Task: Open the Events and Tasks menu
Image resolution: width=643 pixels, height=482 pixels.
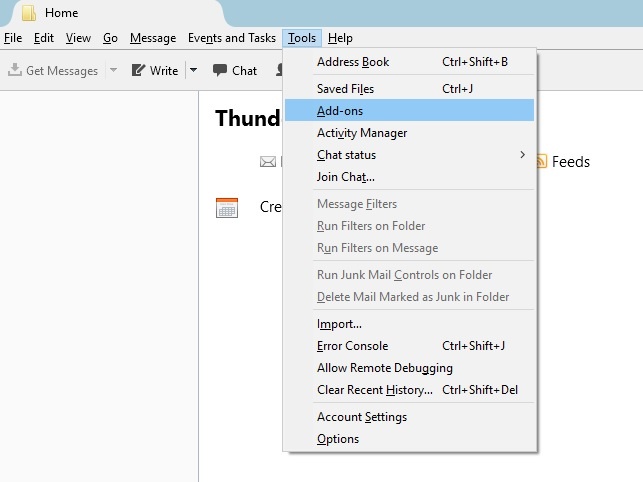Action: (231, 38)
